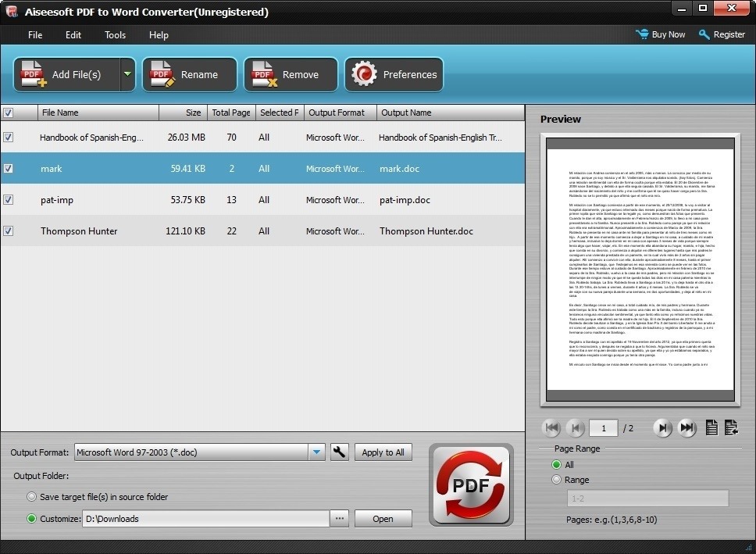The height and width of the screenshot is (554, 756).
Task: Click the current page number field
Action: pyautogui.click(x=603, y=428)
